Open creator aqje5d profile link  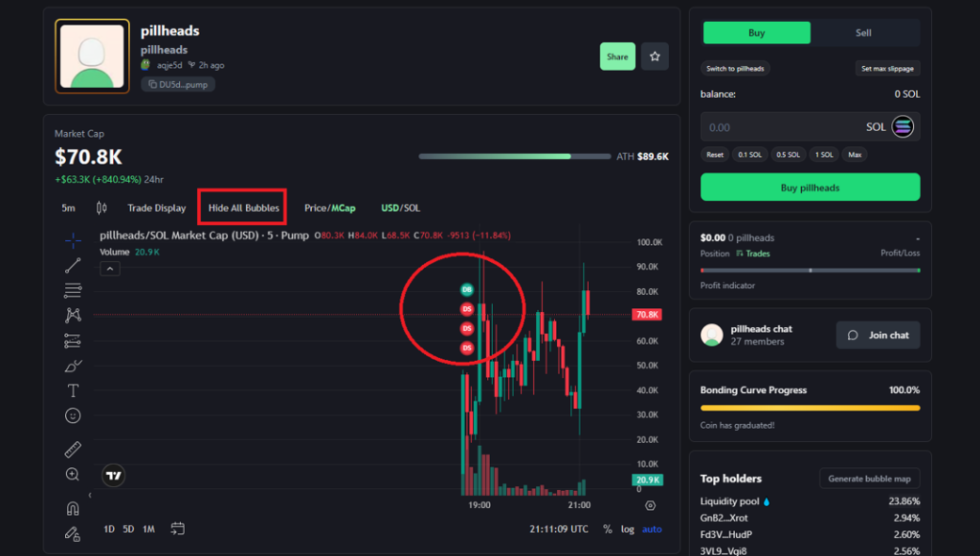[169, 65]
